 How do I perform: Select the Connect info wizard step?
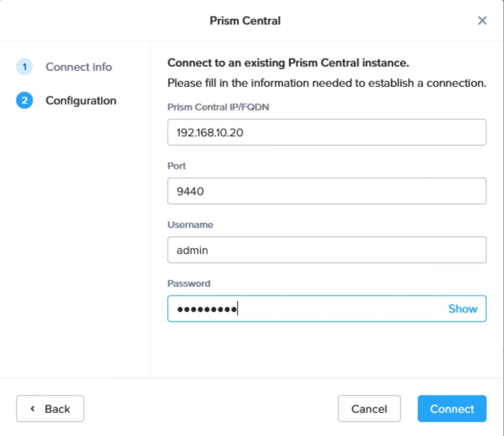78,67
